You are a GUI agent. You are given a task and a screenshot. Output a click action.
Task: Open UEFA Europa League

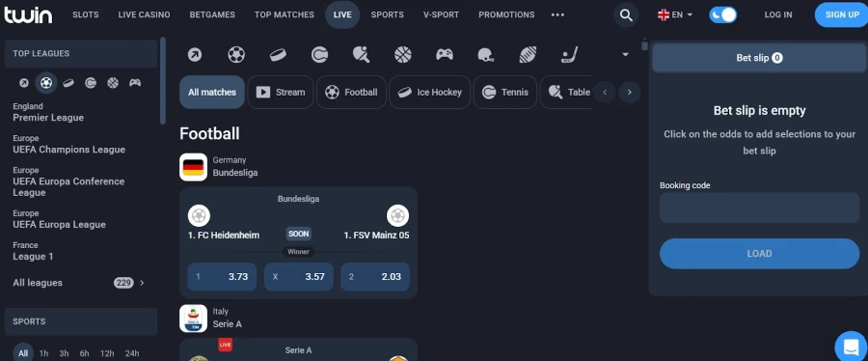pos(59,219)
